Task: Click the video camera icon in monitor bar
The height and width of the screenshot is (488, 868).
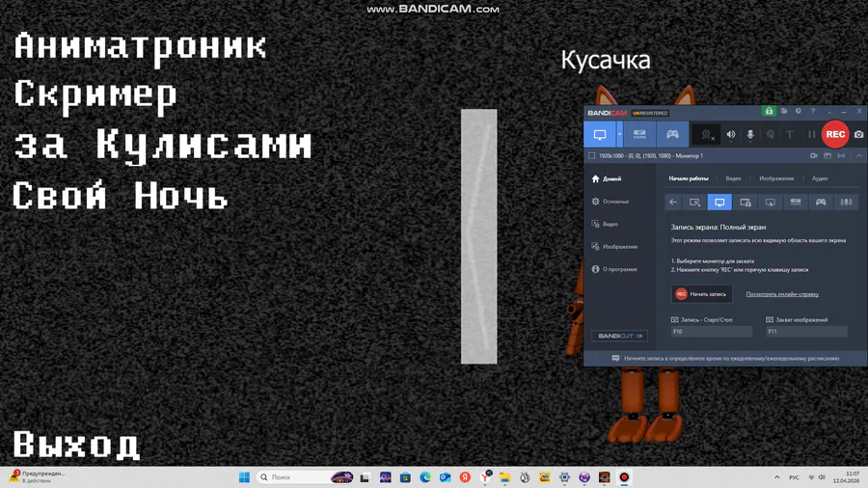Action: [x=814, y=156]
